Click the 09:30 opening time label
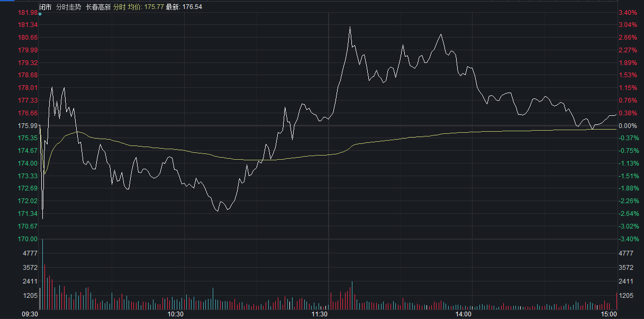The image size is (644, 319). pyautogui.click(x=30, y=314)
